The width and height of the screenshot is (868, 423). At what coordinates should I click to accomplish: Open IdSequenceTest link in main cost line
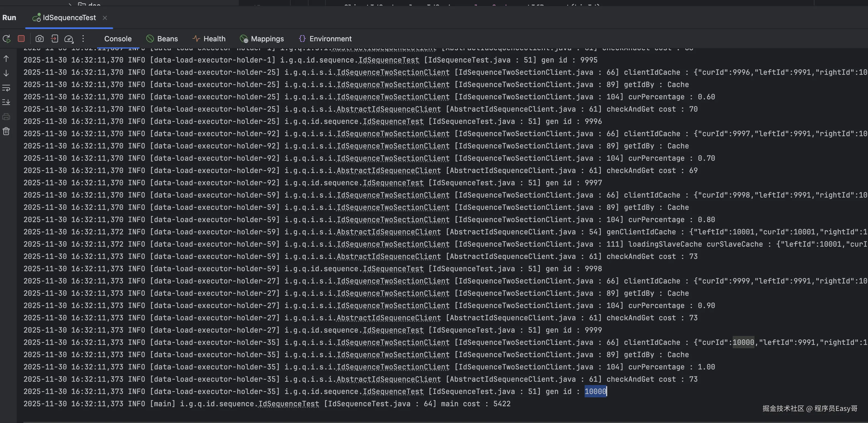pos(288,404)
